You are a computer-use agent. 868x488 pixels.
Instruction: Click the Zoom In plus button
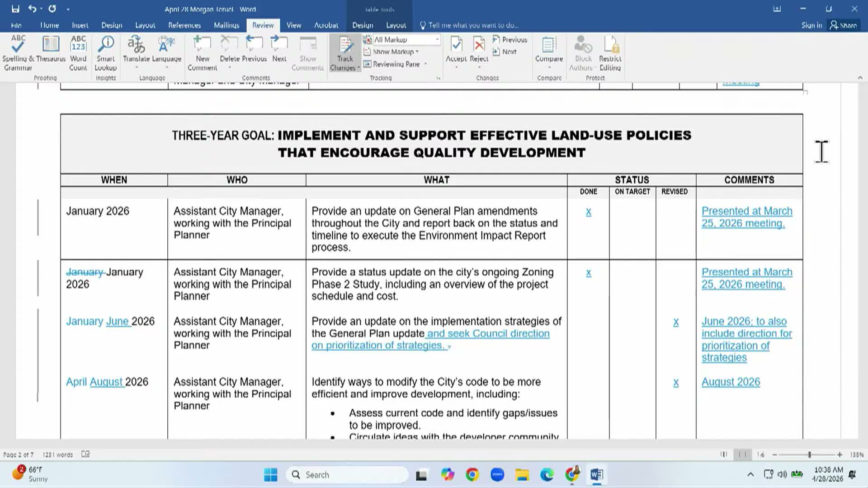click(x=840, y=455)
